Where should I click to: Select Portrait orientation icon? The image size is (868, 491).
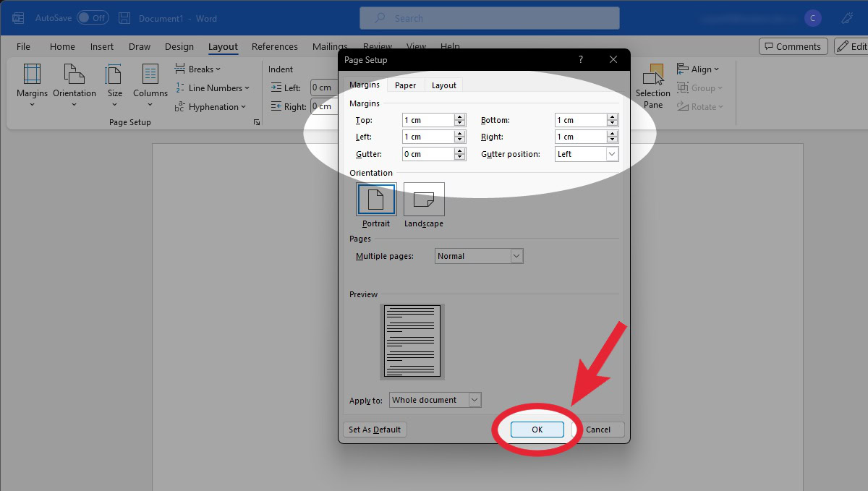(x=376, y=200)
